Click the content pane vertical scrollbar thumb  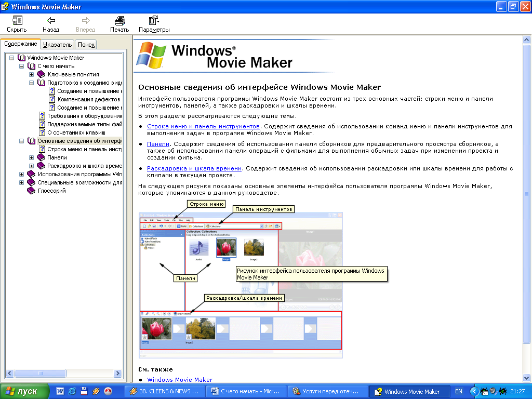tap(526, 194)
